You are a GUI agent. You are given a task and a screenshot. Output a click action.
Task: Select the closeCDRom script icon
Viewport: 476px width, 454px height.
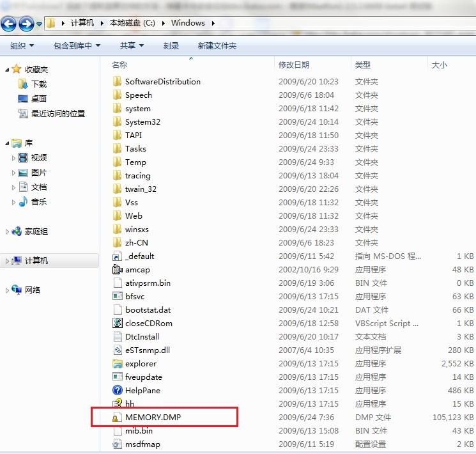click(x=117, y=323)
